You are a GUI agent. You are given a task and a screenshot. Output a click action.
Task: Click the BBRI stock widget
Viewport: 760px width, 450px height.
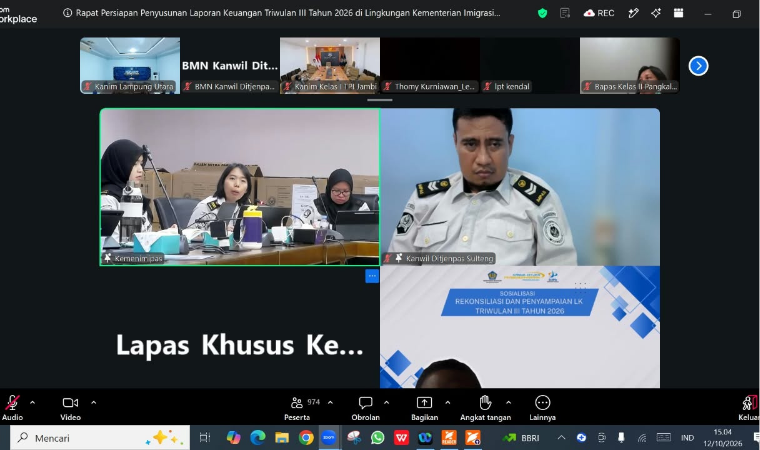521,438
